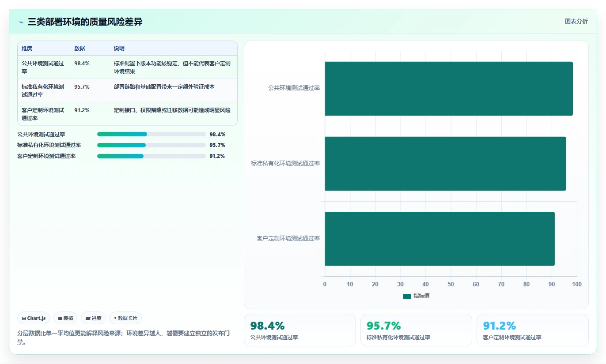Open the 98.4% data card
This screenshot has height=364, width=606.
(x=300, y=330)
